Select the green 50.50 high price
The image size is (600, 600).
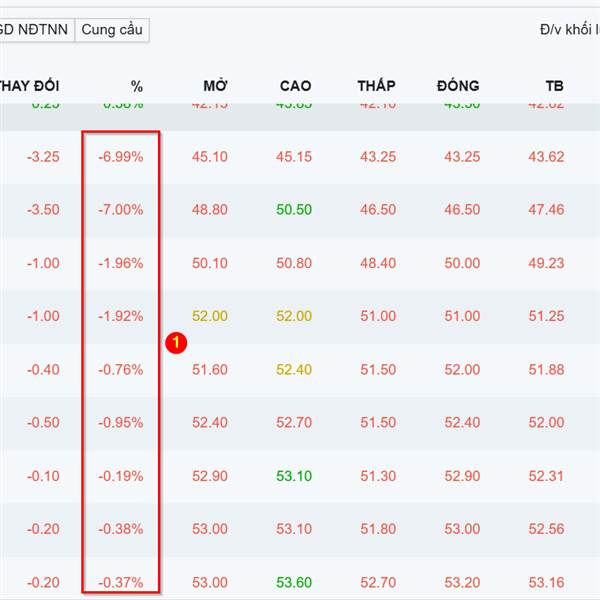tap(294, 210)
